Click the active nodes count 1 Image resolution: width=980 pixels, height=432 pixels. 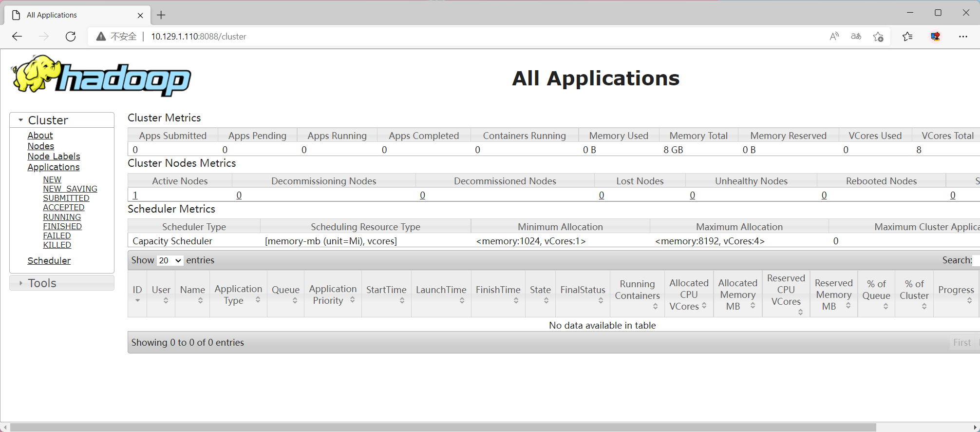(135, 195)
